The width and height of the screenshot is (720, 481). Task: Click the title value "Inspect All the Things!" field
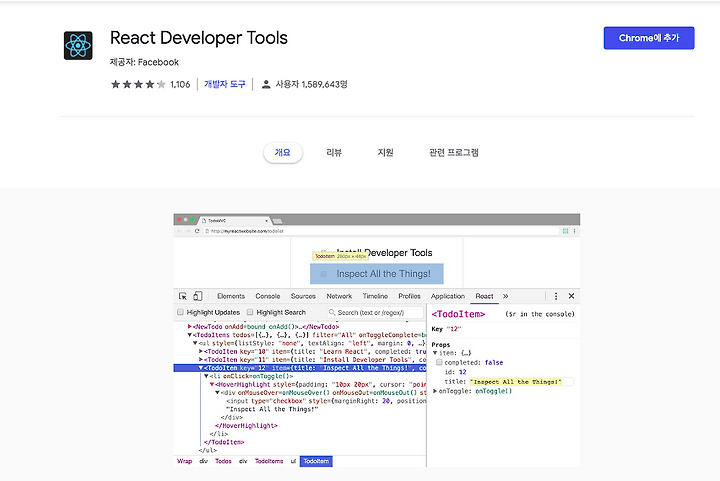[x=521, y=382]
